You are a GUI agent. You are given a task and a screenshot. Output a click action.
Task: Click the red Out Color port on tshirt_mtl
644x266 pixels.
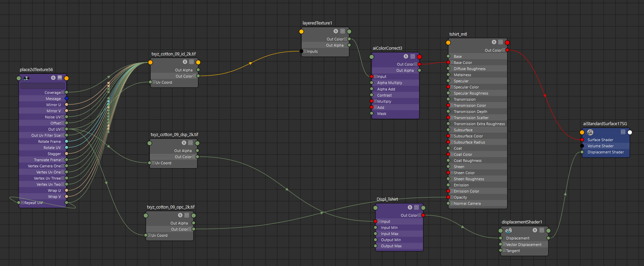tap(507, 50)
